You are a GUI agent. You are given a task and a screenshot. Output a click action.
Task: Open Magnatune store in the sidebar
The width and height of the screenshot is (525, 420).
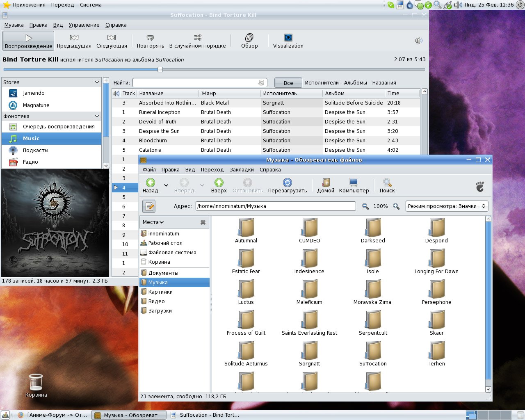[x=51, y=105]
